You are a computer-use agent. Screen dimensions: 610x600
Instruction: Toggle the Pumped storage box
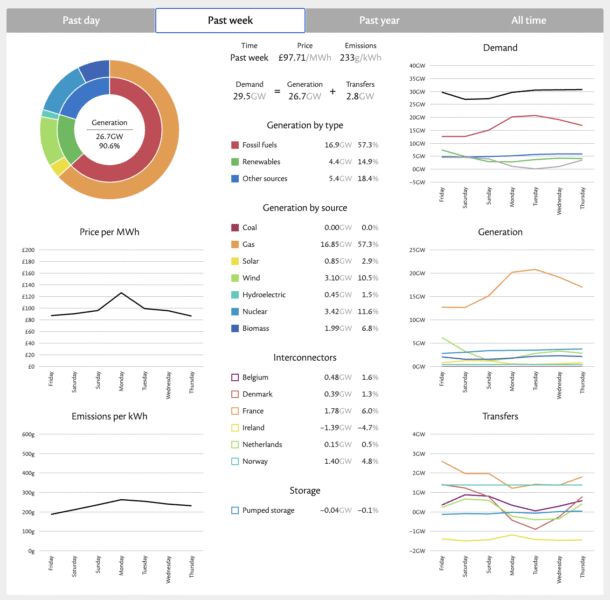[x=235, y=510]
